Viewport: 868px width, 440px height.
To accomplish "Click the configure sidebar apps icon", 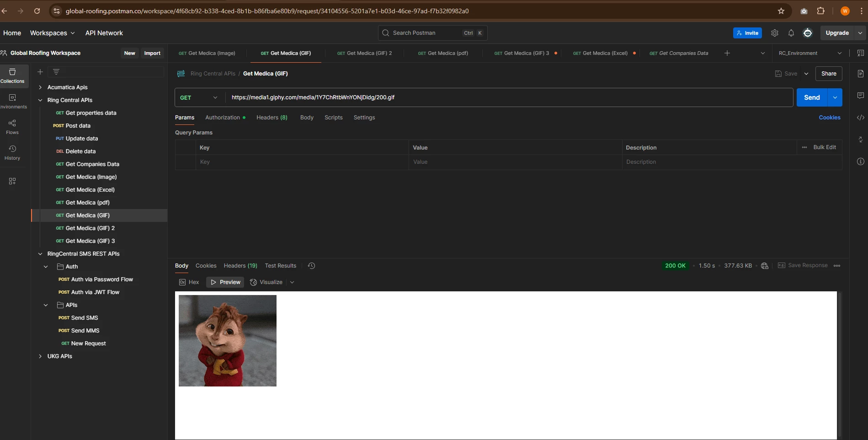I will click(x=12, y=181).
